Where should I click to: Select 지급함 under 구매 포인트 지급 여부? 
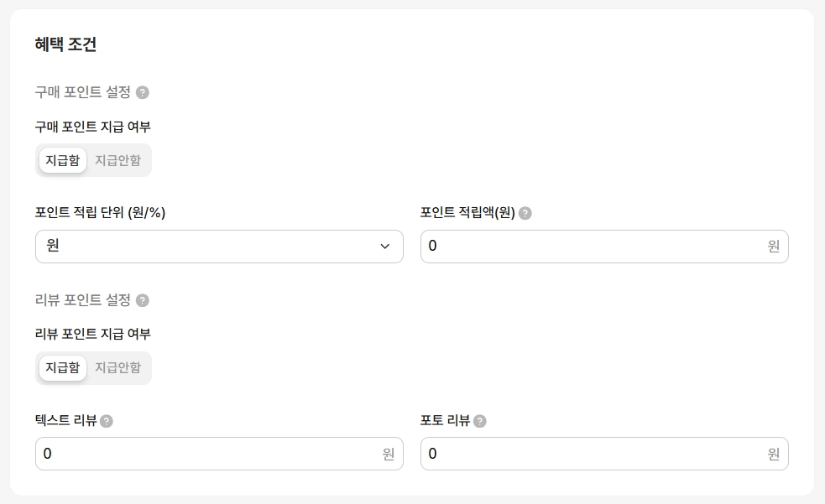(63, 160)
